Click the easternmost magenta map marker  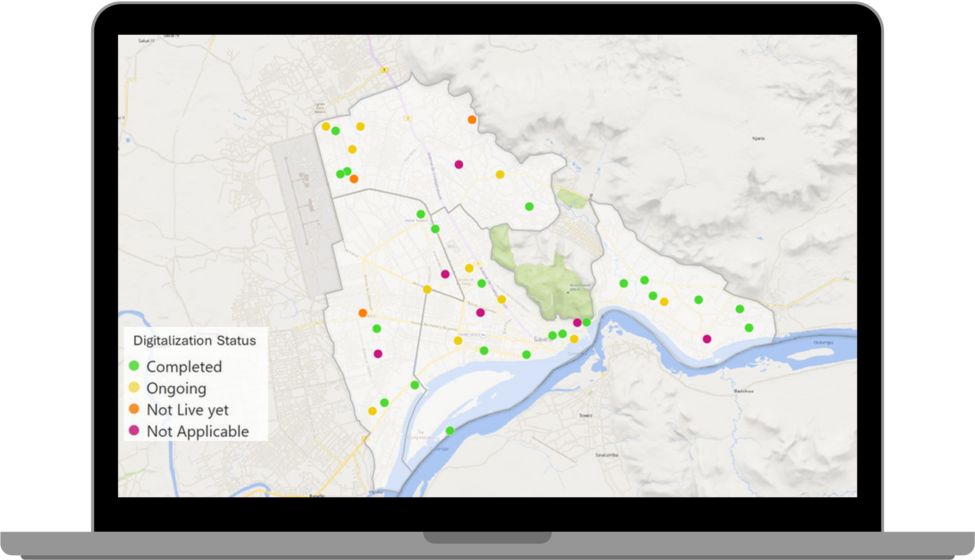coord(707,339)
